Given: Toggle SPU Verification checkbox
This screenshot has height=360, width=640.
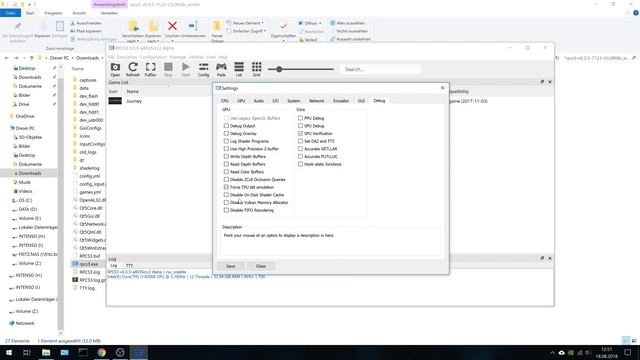Looking at the screenshot, I should [x=300, y=133].
